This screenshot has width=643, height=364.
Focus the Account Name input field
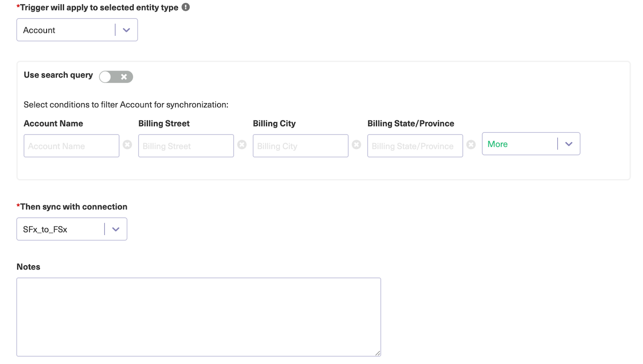(x=71, y=146)
